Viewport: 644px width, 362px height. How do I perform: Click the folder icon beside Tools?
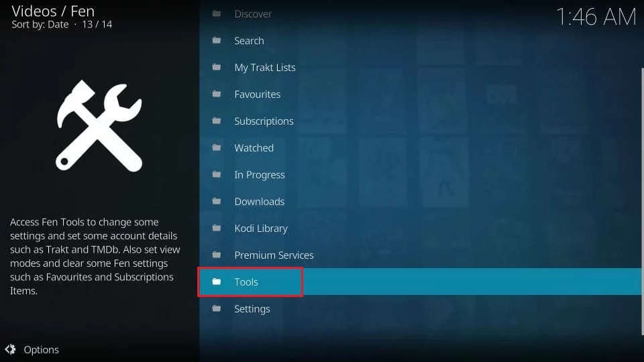[217, 282]
